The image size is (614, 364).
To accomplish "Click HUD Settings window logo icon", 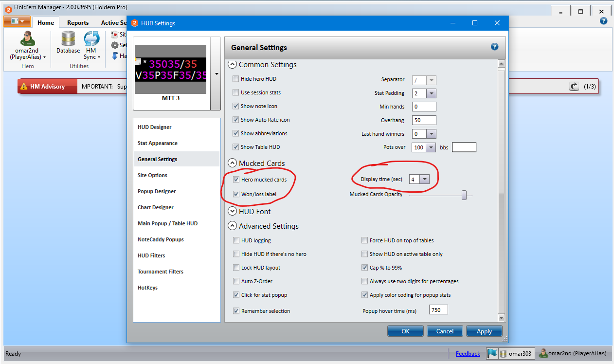I will pyautogui.click(x=135, y=23).
